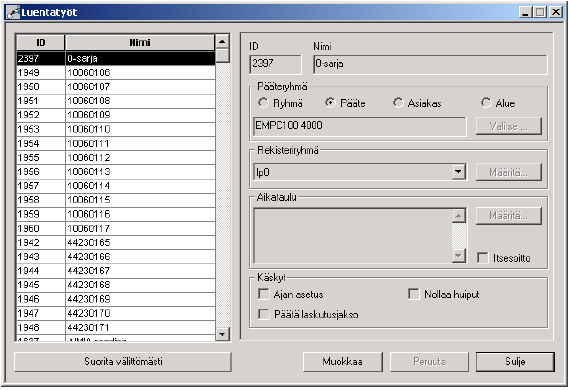
Task: Select the row named 44230168
Action: click(116, 285)
